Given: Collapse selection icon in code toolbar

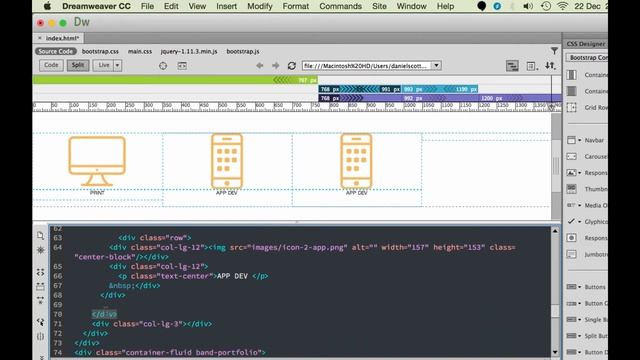Looking at the screenshot, I should [x=40, y=287].
